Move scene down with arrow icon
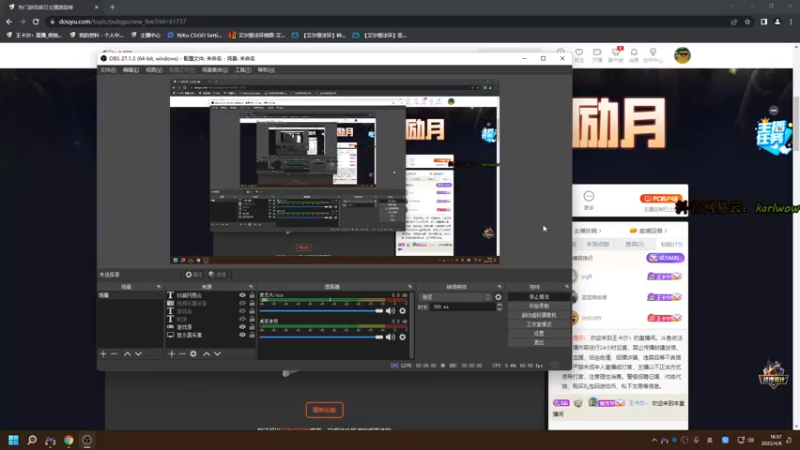The height and width of the screenshot is (450, 800). (138, 354)
